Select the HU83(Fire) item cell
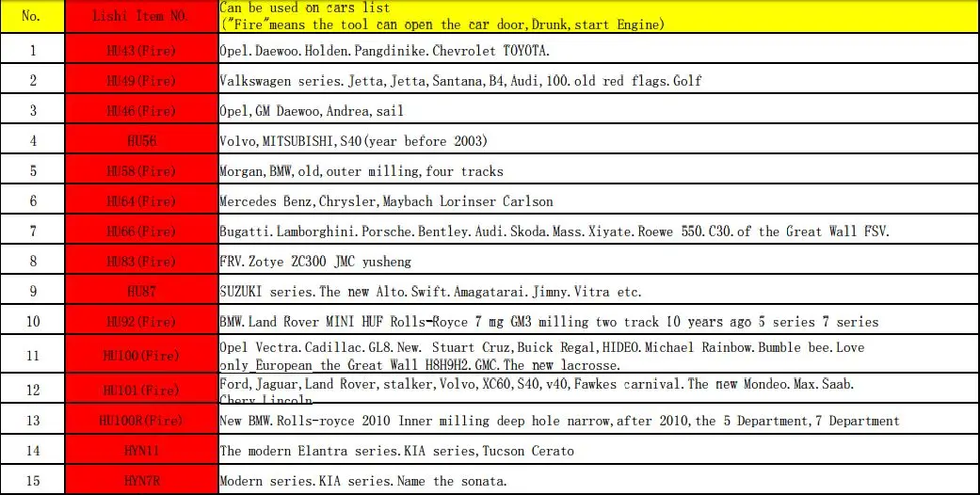Viewport: 980px width, 495px height. pos(141,259)
